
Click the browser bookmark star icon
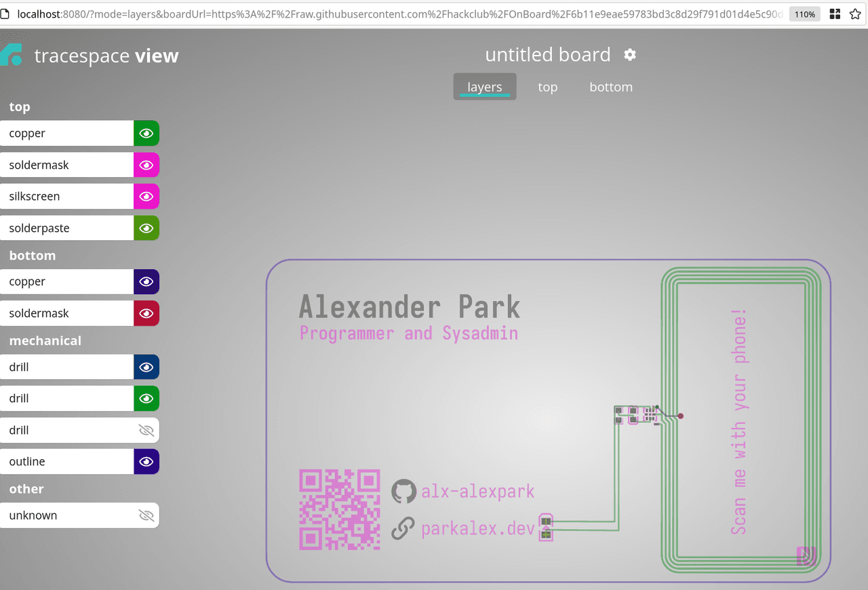(x=855, y=14)
